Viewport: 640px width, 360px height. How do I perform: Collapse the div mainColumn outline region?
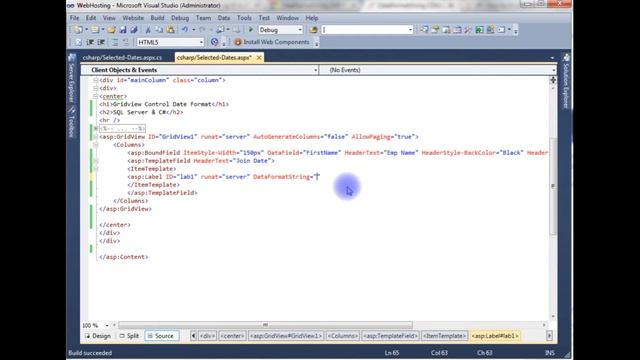click(96, 80)
